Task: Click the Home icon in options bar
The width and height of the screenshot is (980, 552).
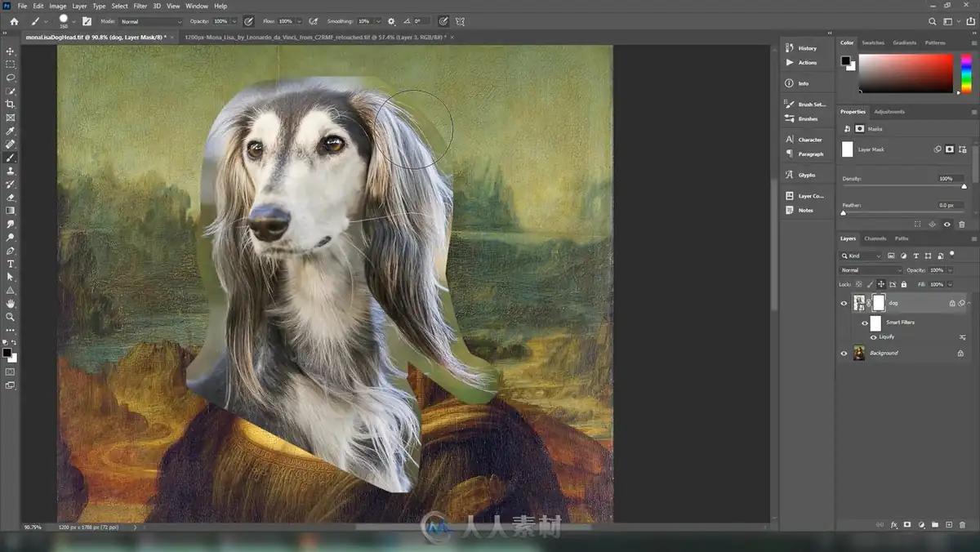Action: click(14, 21)
